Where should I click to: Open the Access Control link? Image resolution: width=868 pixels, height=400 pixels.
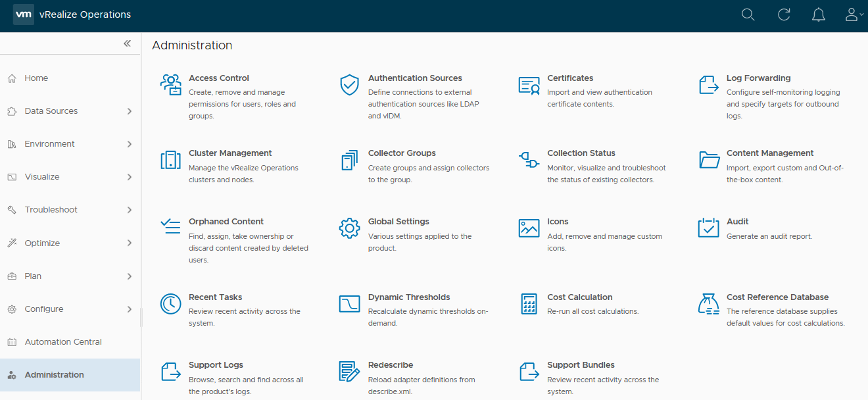219,78
